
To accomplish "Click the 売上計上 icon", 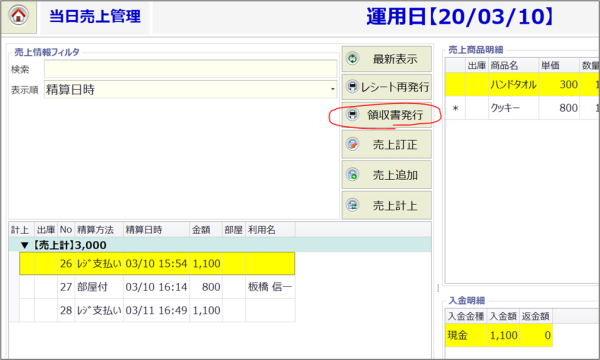I will point(352,205).
